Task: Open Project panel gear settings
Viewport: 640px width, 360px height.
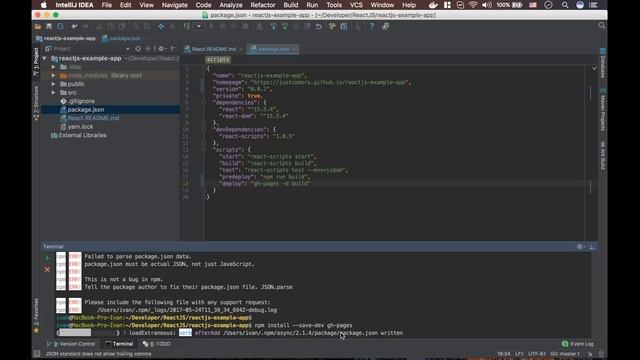Action: pos(162,49)
